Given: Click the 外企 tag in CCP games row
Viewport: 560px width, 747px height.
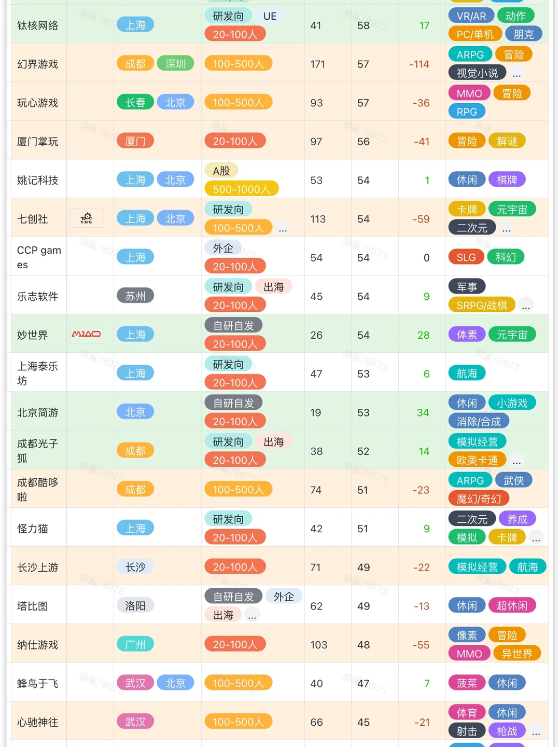Looking at the screenshot, I should click(223, 248).
